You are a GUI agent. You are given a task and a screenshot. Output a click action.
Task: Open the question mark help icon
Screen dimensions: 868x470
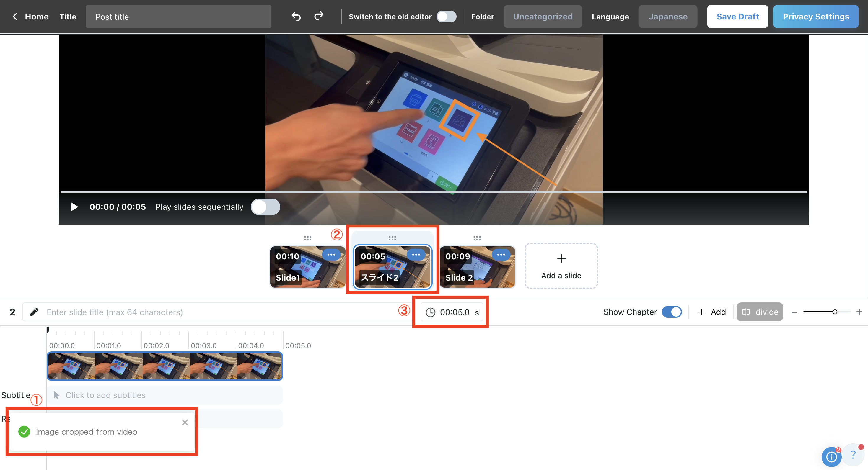point(853,455)
